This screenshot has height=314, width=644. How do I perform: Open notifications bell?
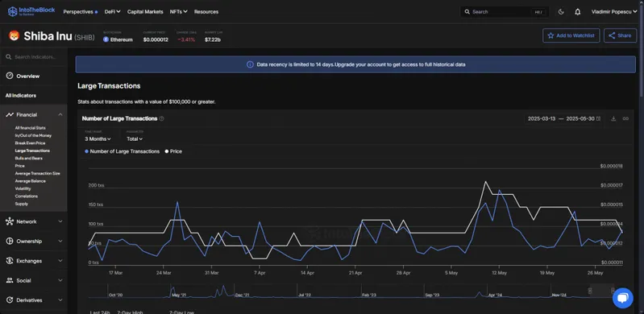(x=577, y=12)
